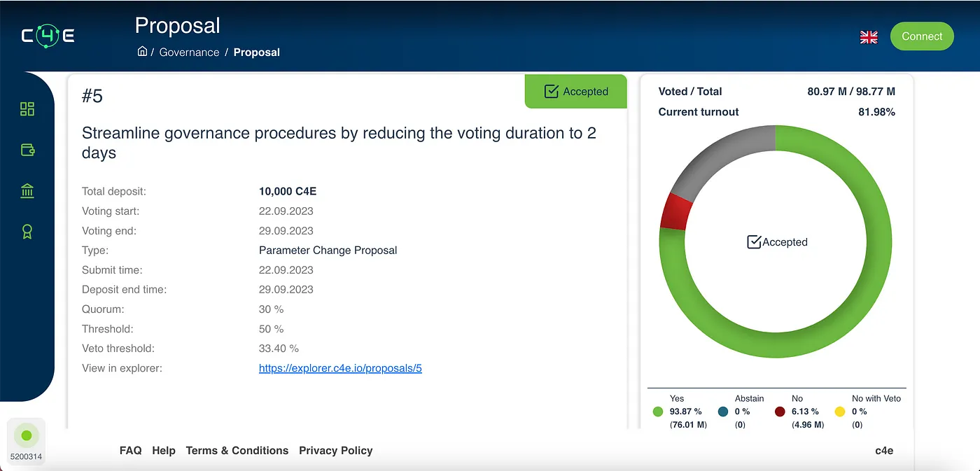This screenshot has height=471, width=980.
Task: Open the proposal in the explorer
Action: (340, 368)
